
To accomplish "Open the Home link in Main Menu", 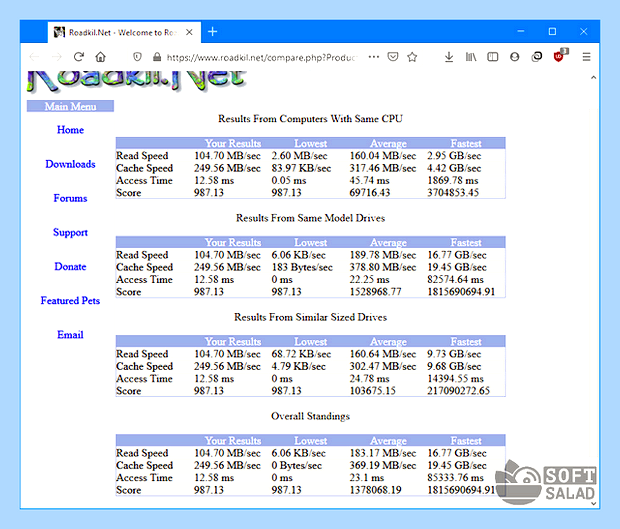I will tap(70, 130).
